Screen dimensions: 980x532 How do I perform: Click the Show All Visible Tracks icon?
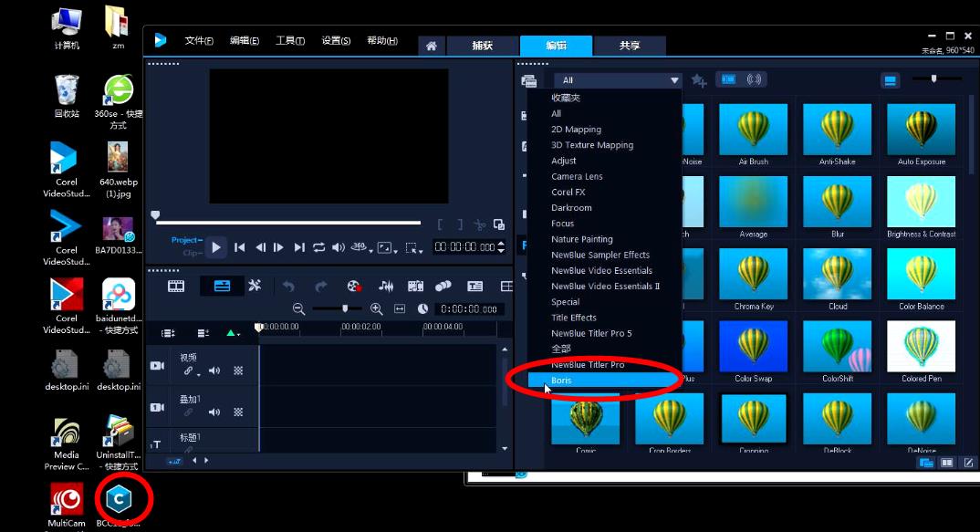168,333
